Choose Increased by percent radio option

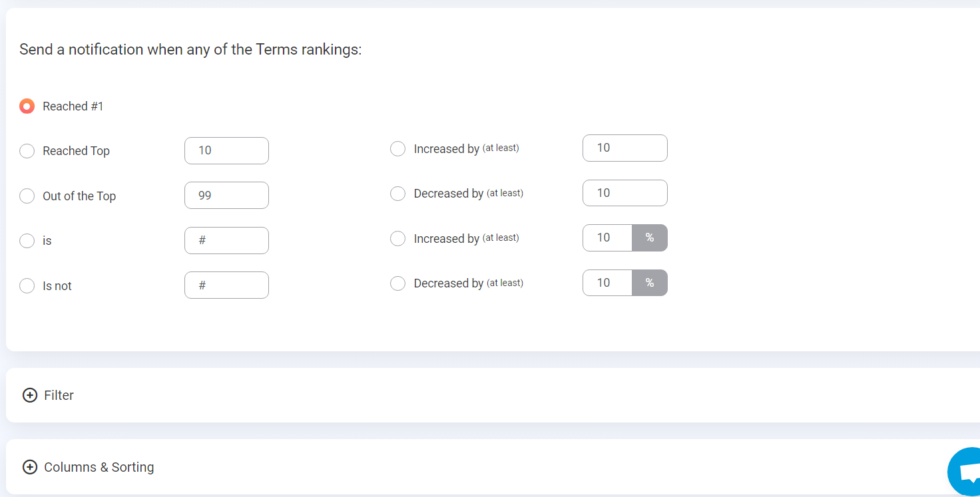(x=397, y=238)
